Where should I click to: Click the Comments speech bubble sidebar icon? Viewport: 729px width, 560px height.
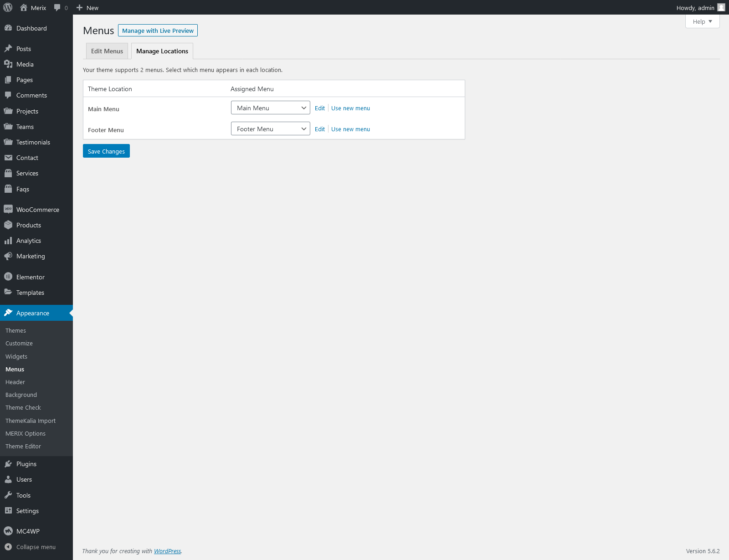(x=8, y=95)
